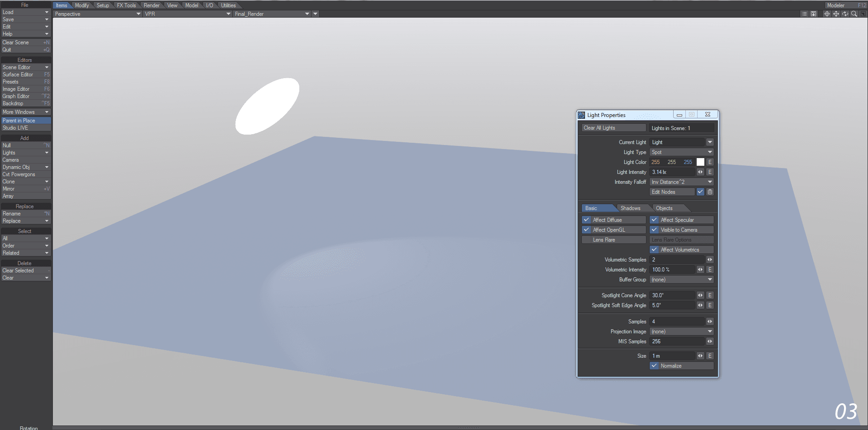
Task: Click the viewport zoom magnifier icon
Action: pos(854,14)
